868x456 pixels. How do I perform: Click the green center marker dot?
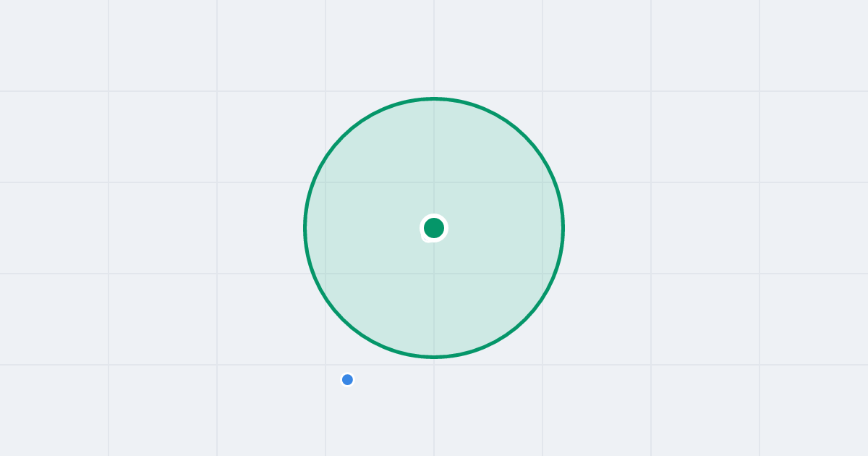[x=434, y=228]
